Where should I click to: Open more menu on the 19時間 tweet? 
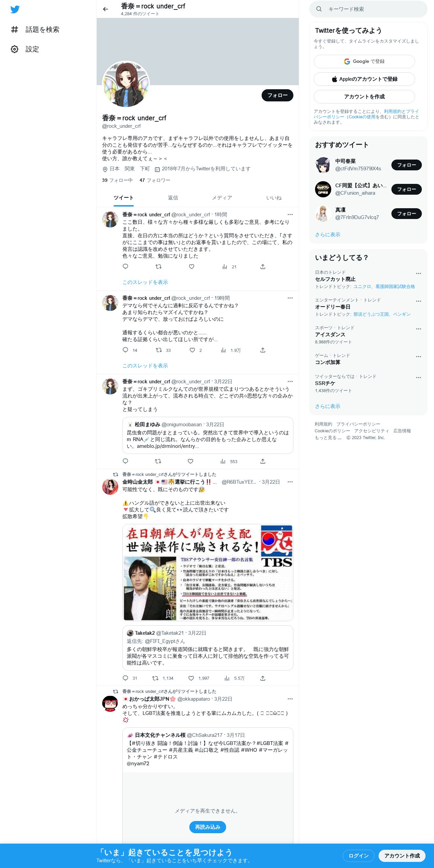click(x=290, y=298)
